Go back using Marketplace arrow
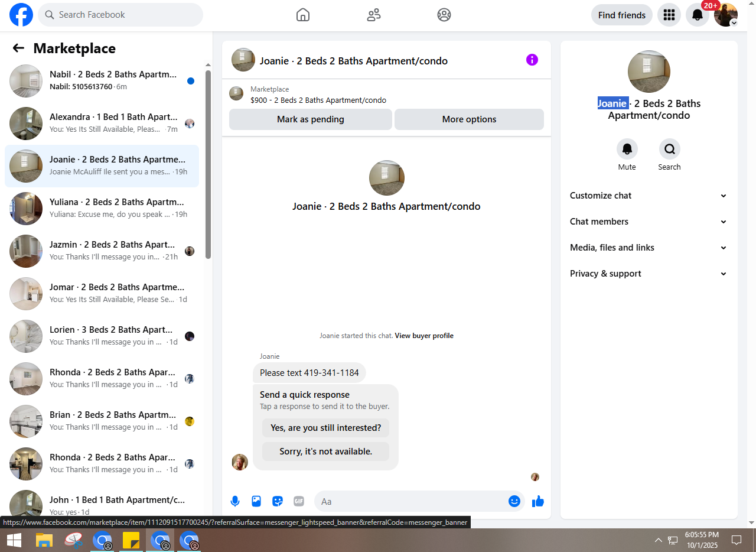The width and height of the screenshot is (756, 552). [x=18, y=48]
